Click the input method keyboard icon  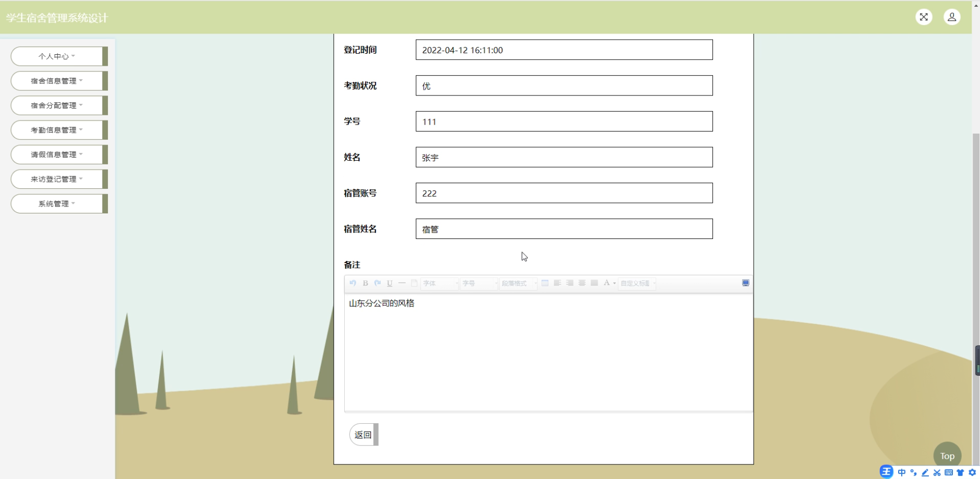click(x=949, y=472)
